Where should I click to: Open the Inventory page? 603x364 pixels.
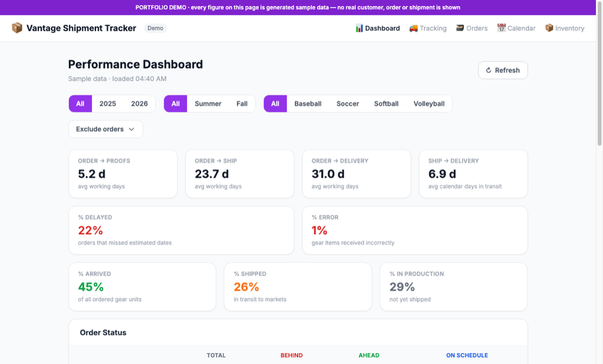(x=565, y=28)
